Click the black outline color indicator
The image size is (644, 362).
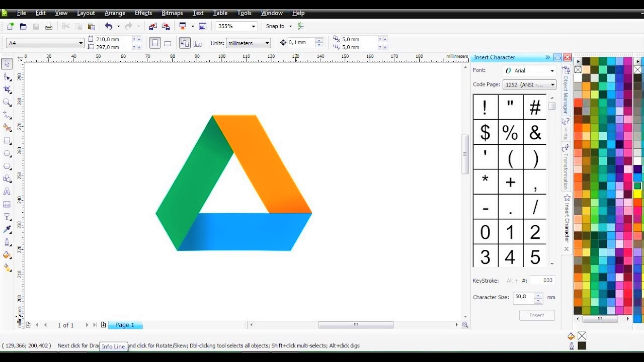tap(582, 346)
